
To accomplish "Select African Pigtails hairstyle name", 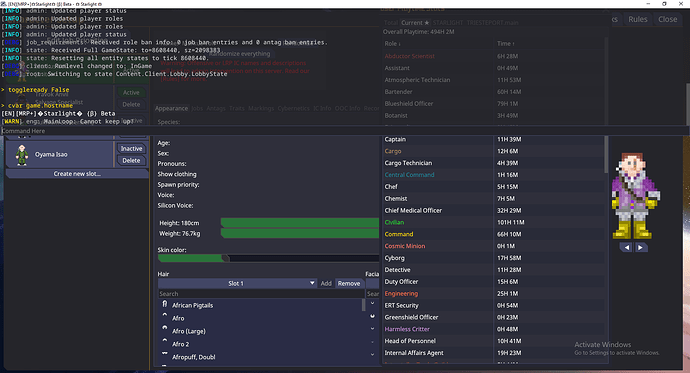I will pyautogui.click(x=192, y=305).
